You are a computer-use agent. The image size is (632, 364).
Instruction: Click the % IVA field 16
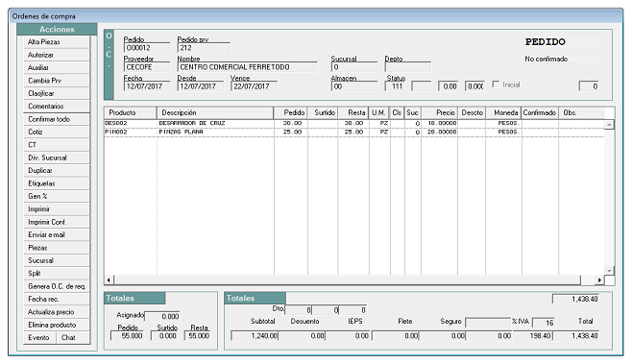click(544, 323)
